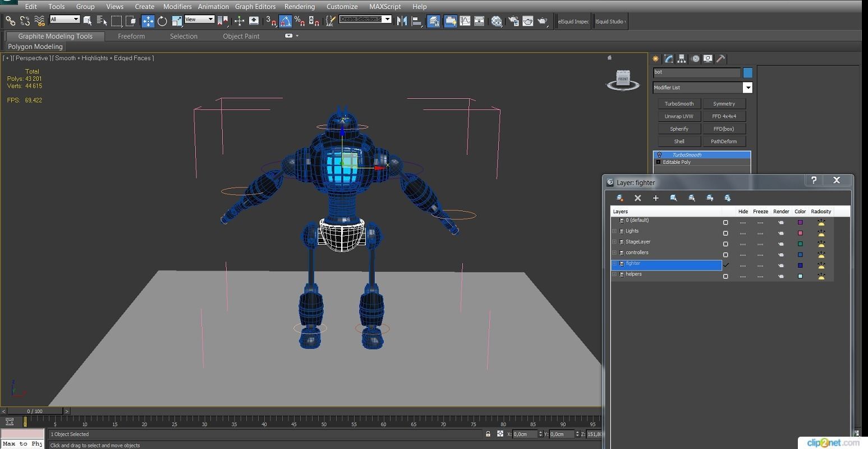Toggle Hide for the fighter layer

point(743,265)
